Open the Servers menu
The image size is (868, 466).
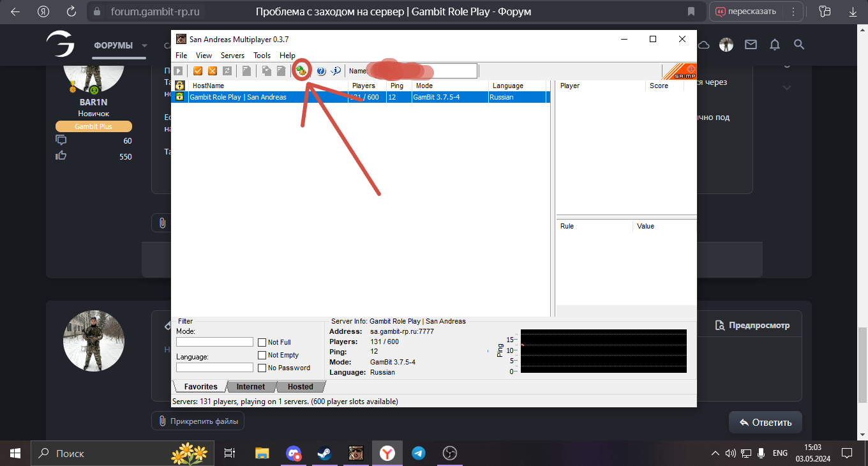[232, 56]
